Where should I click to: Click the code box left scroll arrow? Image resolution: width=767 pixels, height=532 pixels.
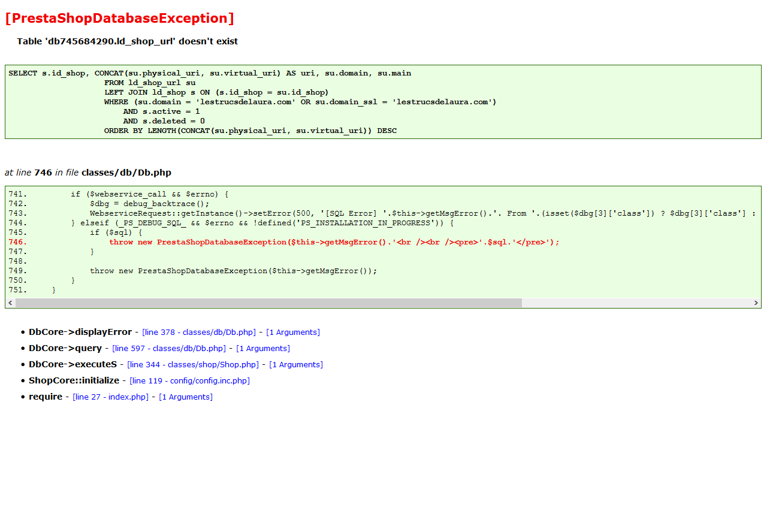pos(10,303)
